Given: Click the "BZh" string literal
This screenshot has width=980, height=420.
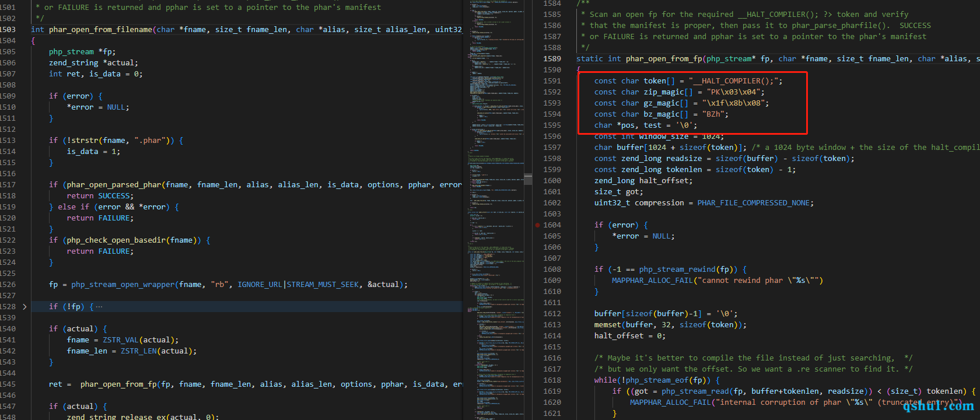Looking at the screenshot, I should click(713, 114).
